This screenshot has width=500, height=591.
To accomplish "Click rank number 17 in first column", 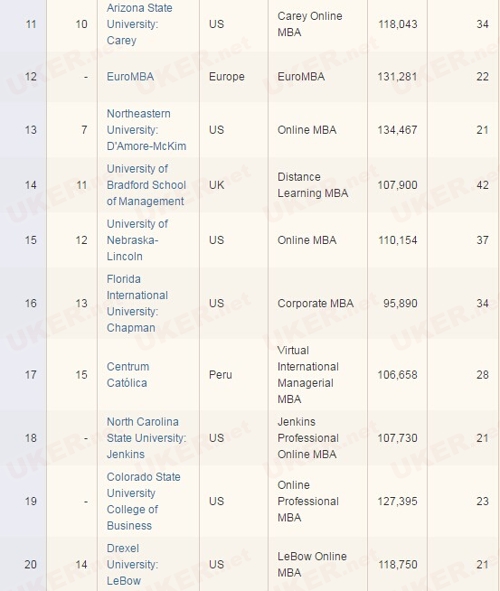I will (31, 374).
